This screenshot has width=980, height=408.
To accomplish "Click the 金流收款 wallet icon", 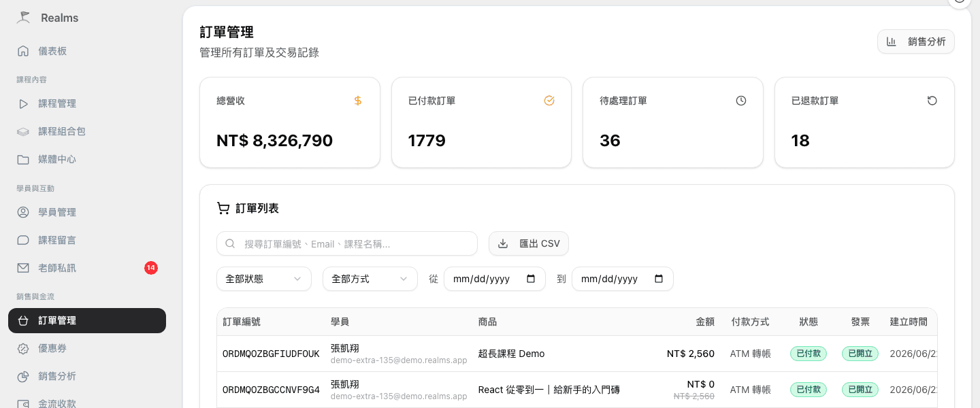I will 23,403.
